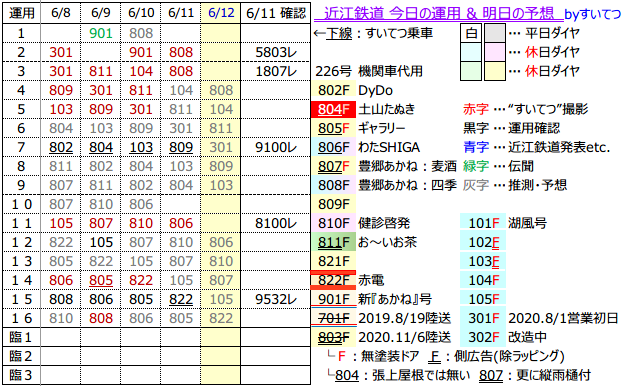Click the 1807レ confirmation cell
The height and width of the screenshot is (386, 629).
pyautogui.click(x=276, y=71)
